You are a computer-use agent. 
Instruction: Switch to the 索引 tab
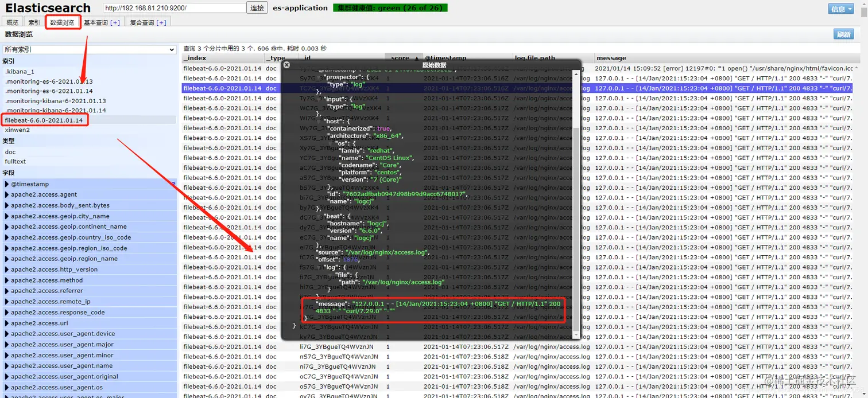click(34, 22)
